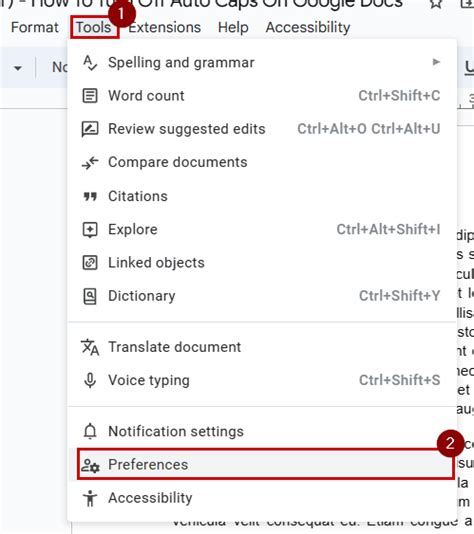Click the Voice typing microphone icon
Viewport: 474px width, 534px height.
[90, 380]
